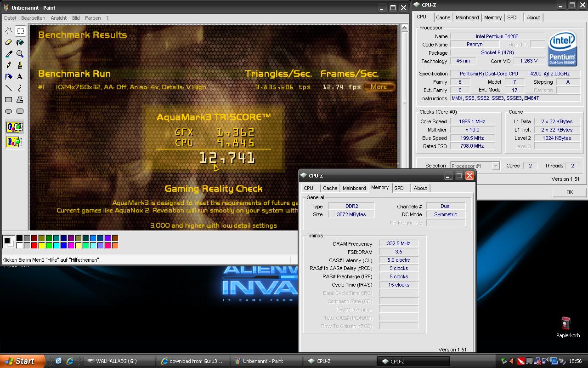Pick the red color swatch

click(34, 246)
